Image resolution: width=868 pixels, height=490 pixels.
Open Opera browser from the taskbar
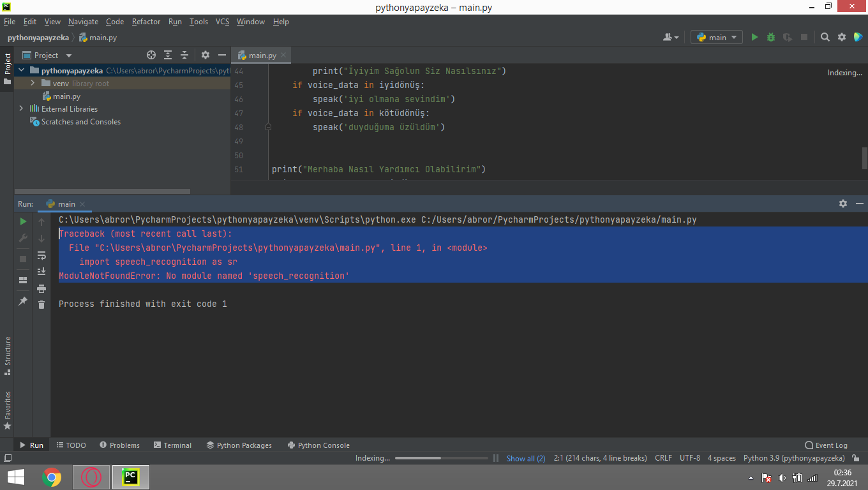click(91, 477)
